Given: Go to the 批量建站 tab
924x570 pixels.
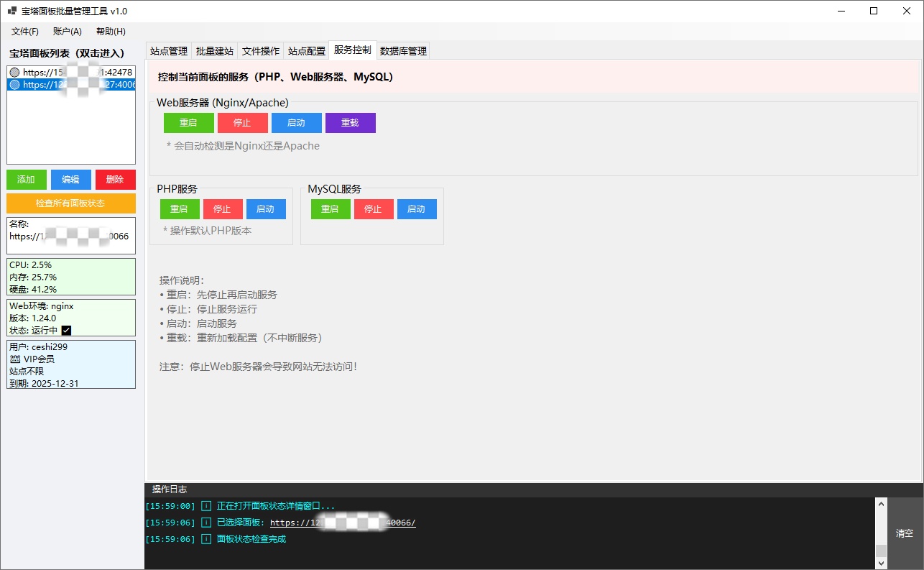Looking at the screenshot, I should (215, 51).
